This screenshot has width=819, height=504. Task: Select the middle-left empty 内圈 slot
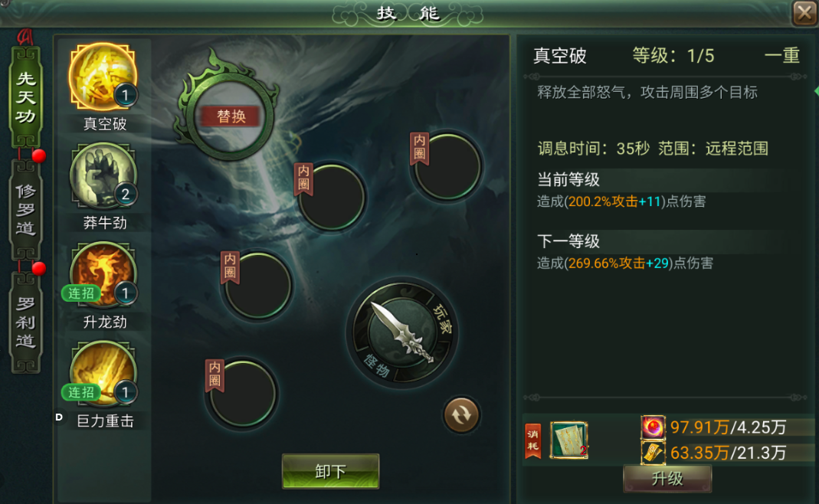point(257,285)
